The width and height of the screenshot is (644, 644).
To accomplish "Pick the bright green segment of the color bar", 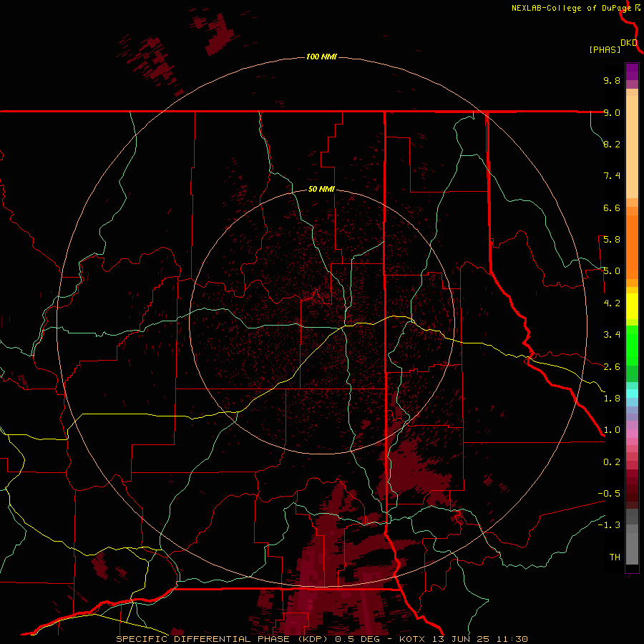I will pyautogui.click(x=632, y=346).
